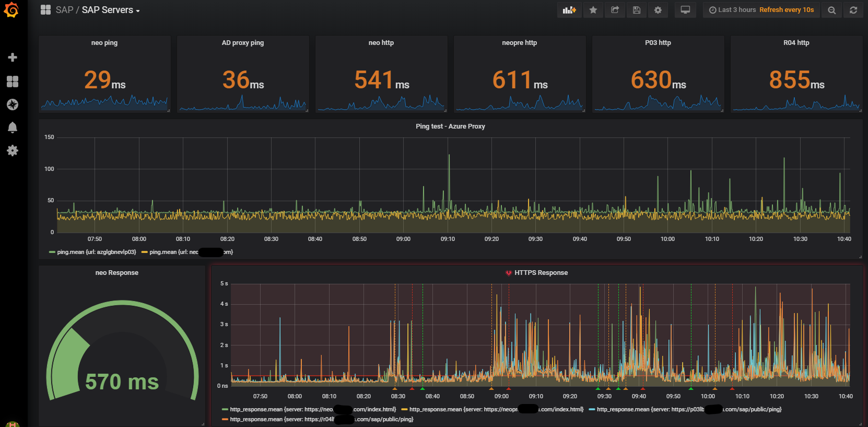868x427 pixels.
Task: Open dashboard settings gear
Action: click(x=658, y=10)
